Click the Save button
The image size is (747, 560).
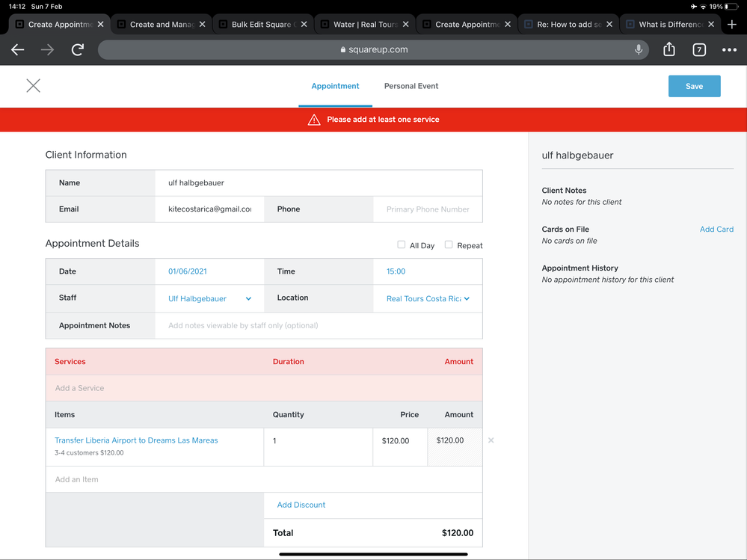(694, 86)
